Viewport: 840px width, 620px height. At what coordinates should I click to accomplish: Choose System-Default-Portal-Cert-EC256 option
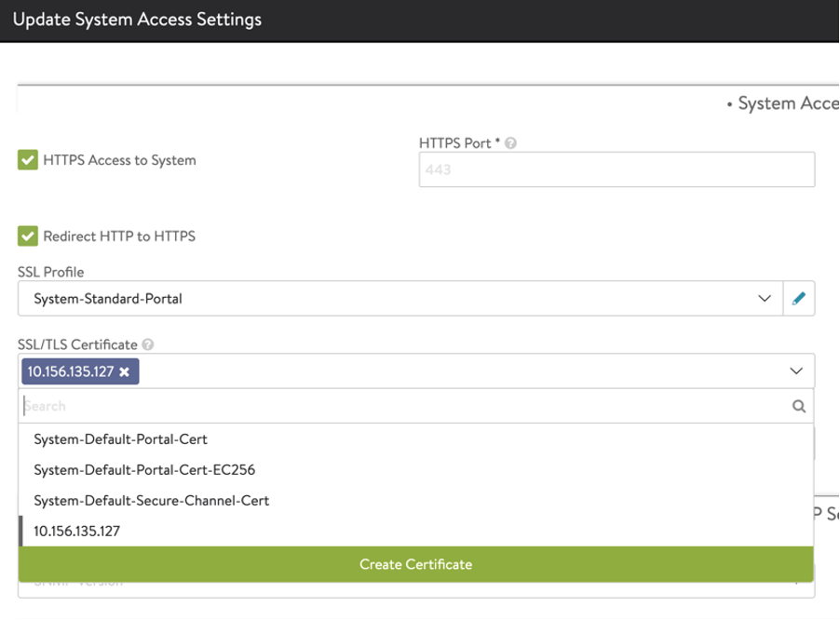point(143,469)
